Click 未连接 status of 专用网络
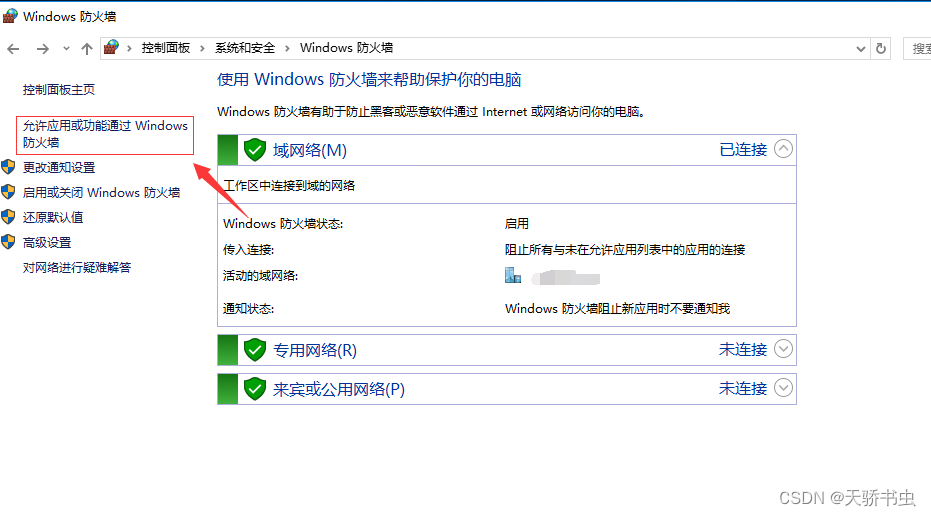 pos(743,350)
